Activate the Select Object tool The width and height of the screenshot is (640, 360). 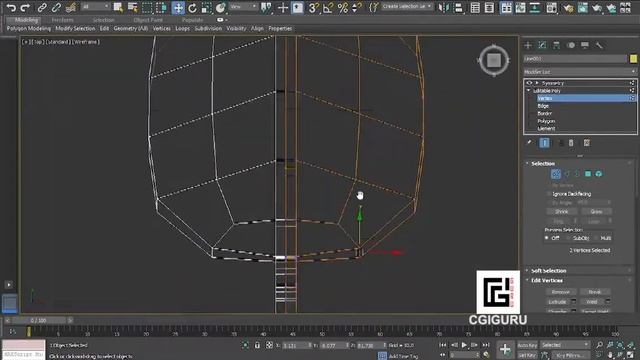pyautogui.click(x=118, y=7)
